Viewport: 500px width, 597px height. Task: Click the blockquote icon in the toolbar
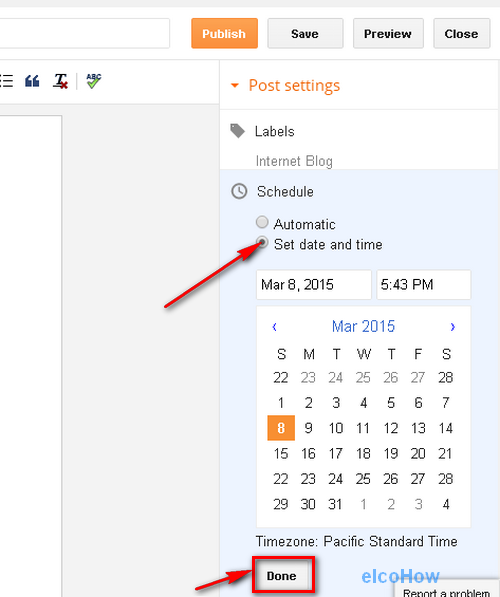[x=32, y=81]
